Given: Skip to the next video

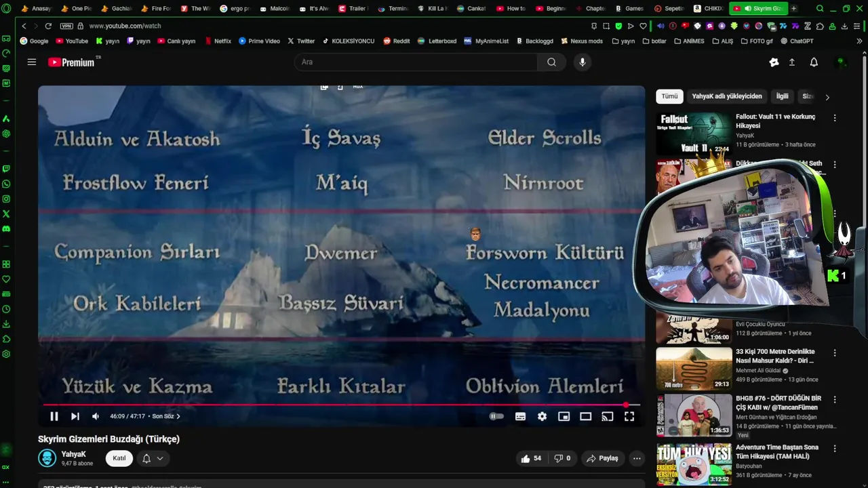Looking at the screenshot, I should point(75,417).
